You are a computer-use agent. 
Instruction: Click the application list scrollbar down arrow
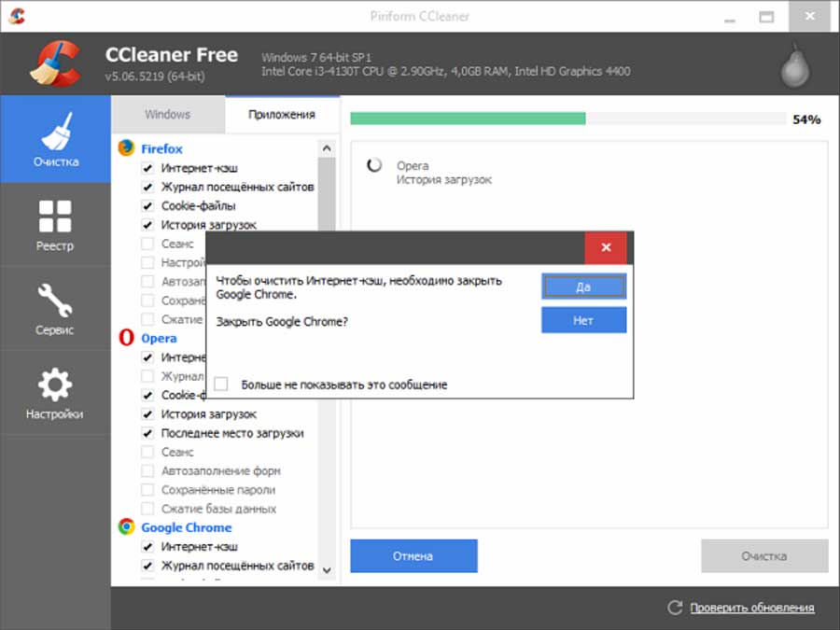click(x=327, y=570)
